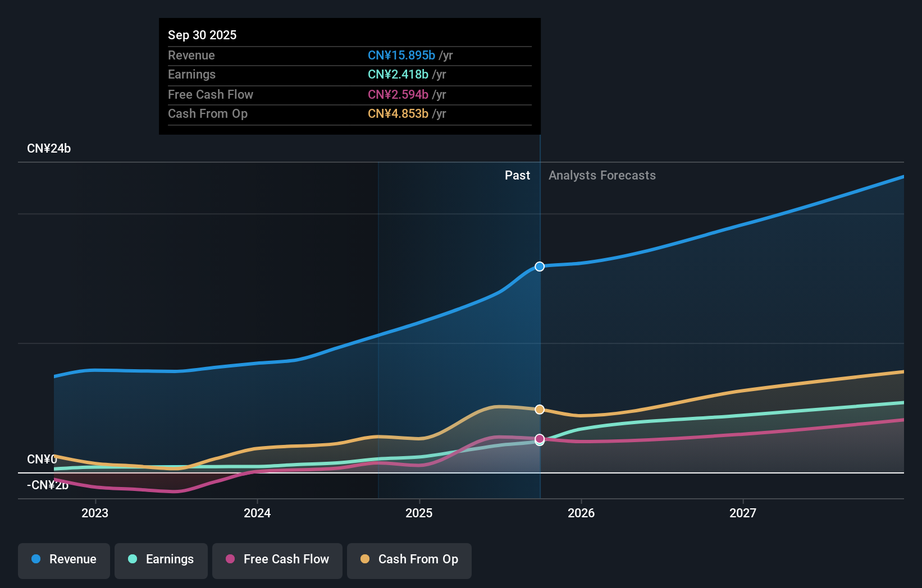Select the blue Revenue data point marker
The image size is (922, 588).
539,267
